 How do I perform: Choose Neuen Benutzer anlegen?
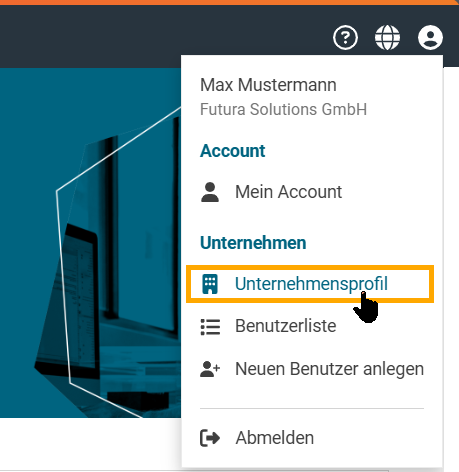(312, 369)
